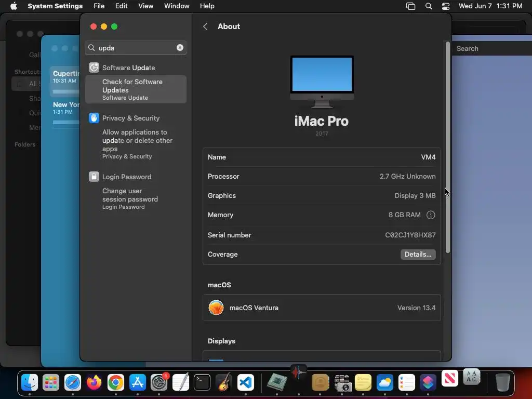
Task: Launch Terminal from the dock
Action: pos(202,382)
